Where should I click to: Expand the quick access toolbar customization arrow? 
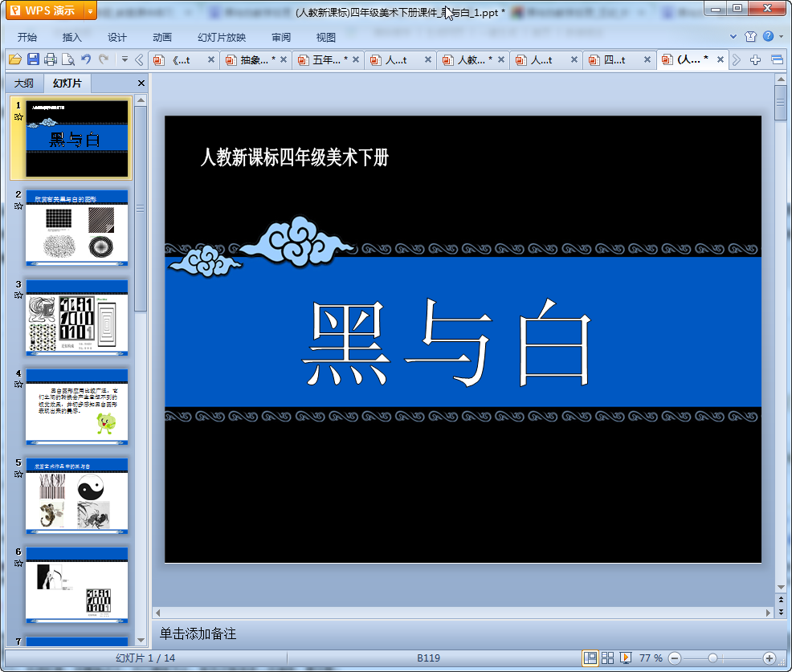pyautogui.click(x=125, y=59)
